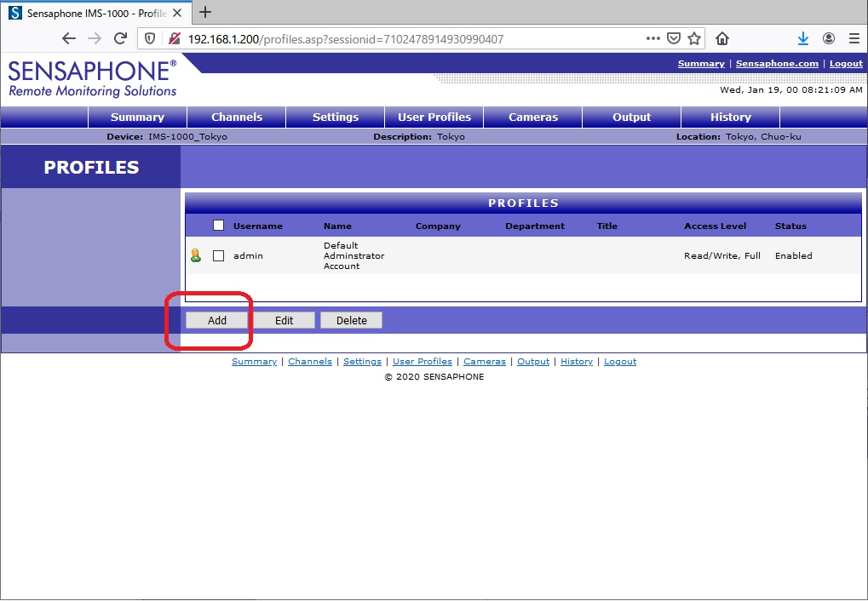Click the Username column header
This screenshot has height=601, width=868.
coord(258,226)
